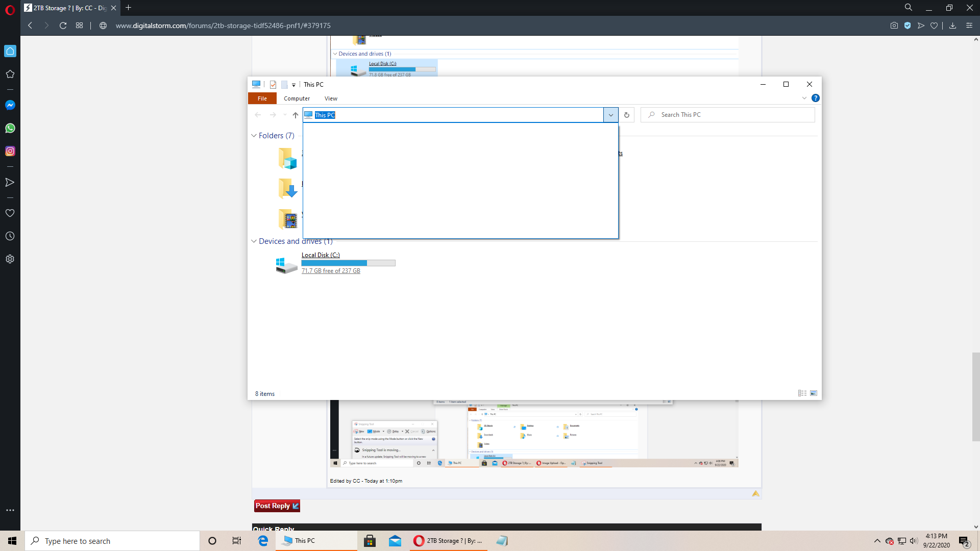The image size is (980, 551).
Task: Collapse the Folders (7) section
Action: click(x=254, y=135)
